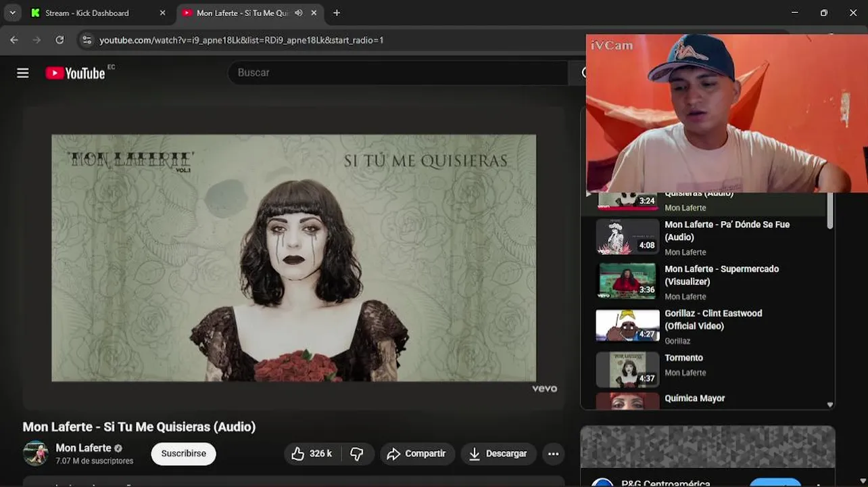Close the Mon Laferte YouTube tab

[x=314, y=13]
